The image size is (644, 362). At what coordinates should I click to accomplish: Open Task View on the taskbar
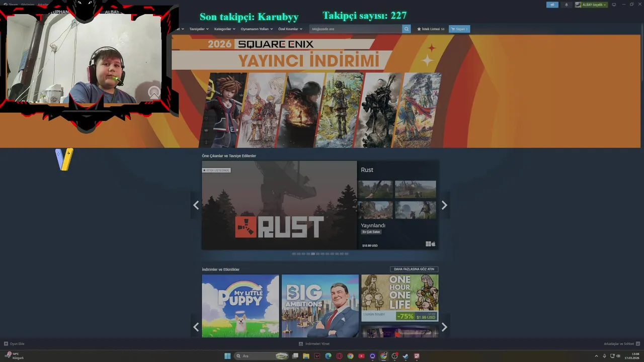(295, 356)
